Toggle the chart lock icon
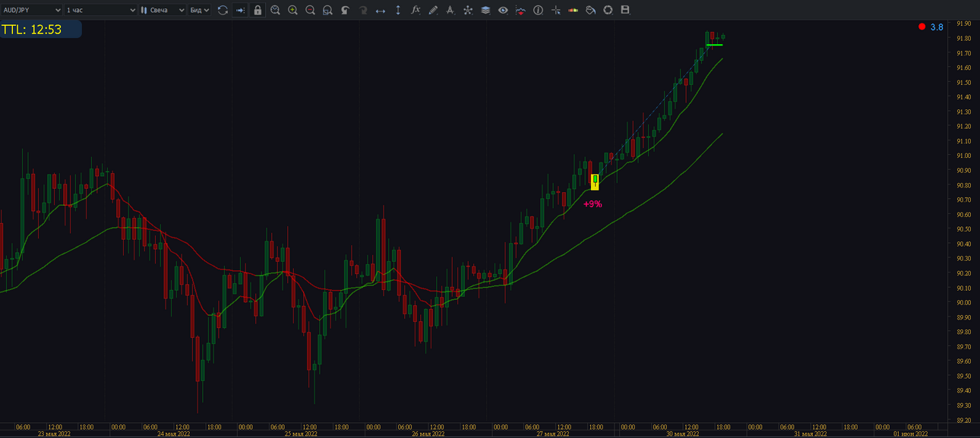Viewport: 980px width, 438px height. point(258,10)
